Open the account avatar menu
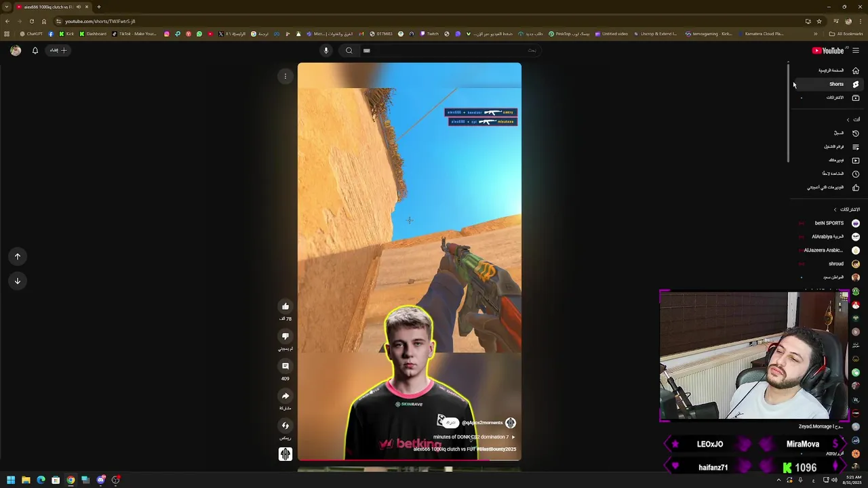Image resolution: width=868 pixels, height=488 pixels. coord(16,50)
